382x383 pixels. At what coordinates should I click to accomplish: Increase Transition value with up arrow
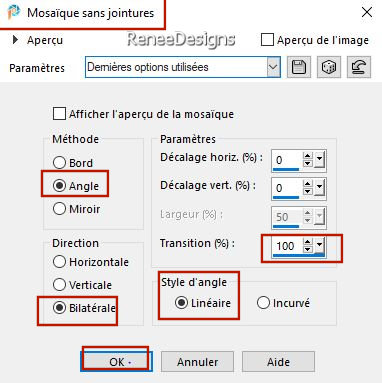pyautogui.click(x=308, y=242)
